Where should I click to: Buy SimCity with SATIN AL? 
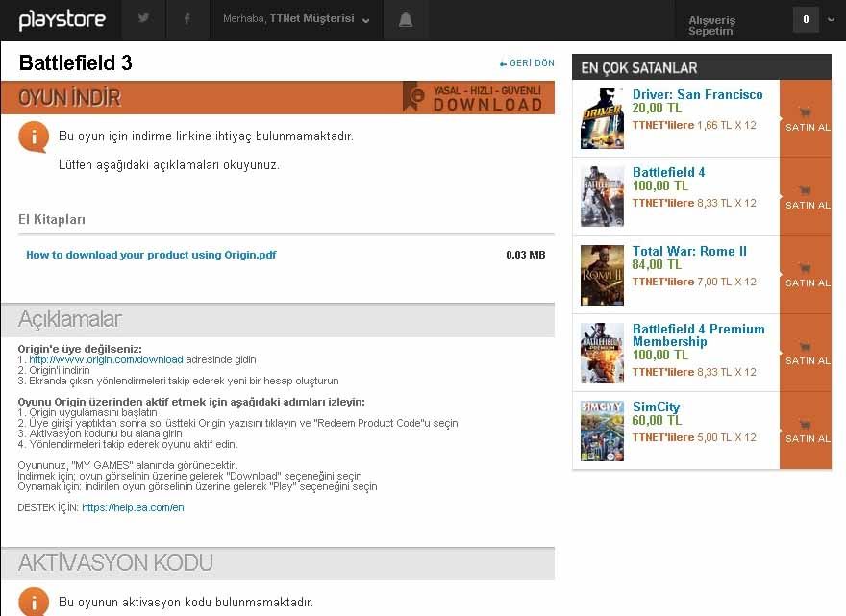coord(806,431)
